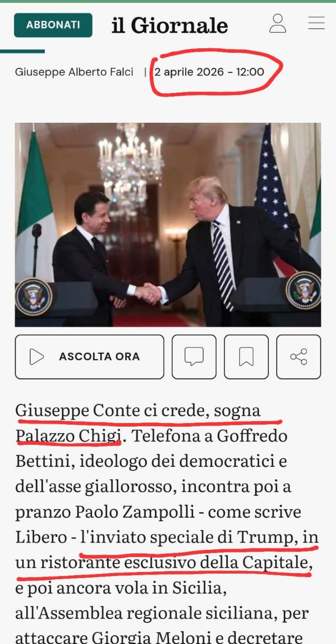
Task: Share the article via share icon
Action: pos(299,357)
